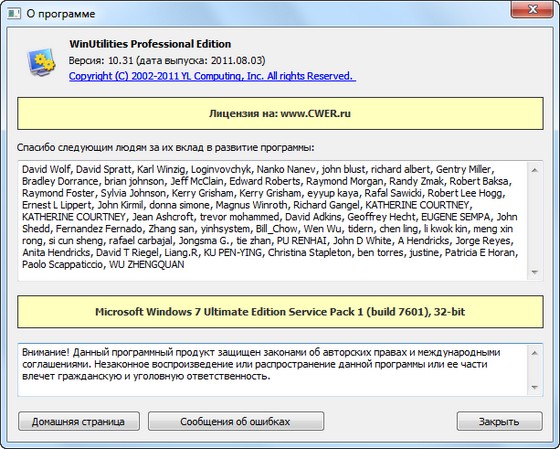
Task: Click the Домашняя страница button
Action: (x=79, y=421)
